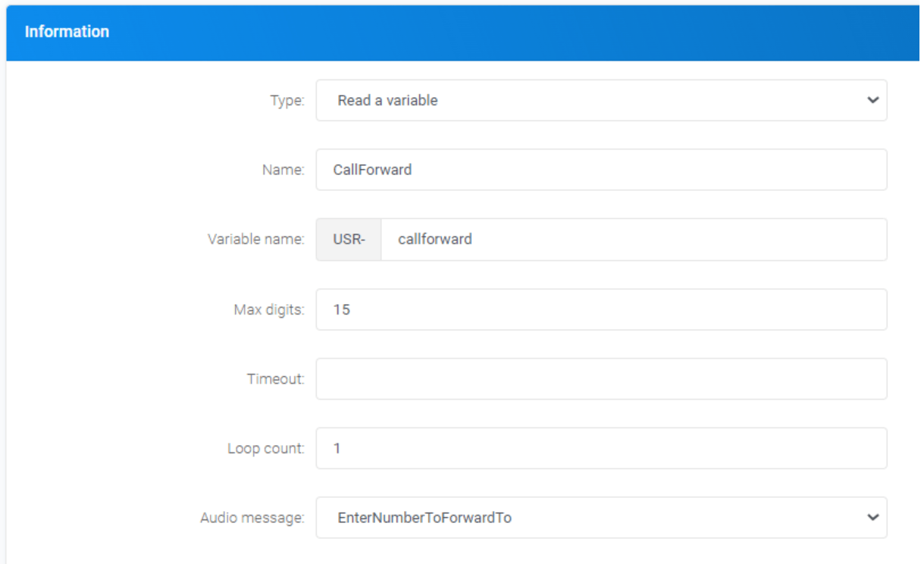Click the chevron arrow in the Type field
This screenshot has height=564, width=924.
[x=872, y=100]
